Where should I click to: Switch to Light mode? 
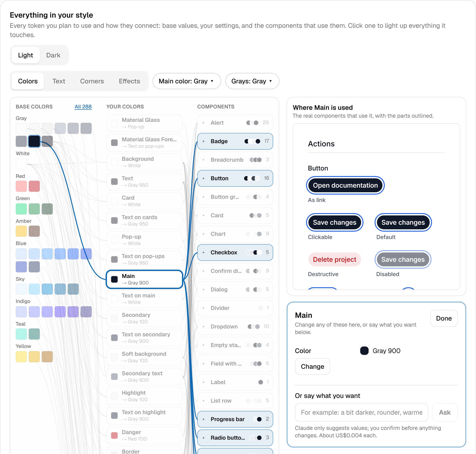(x=26, y=55)
